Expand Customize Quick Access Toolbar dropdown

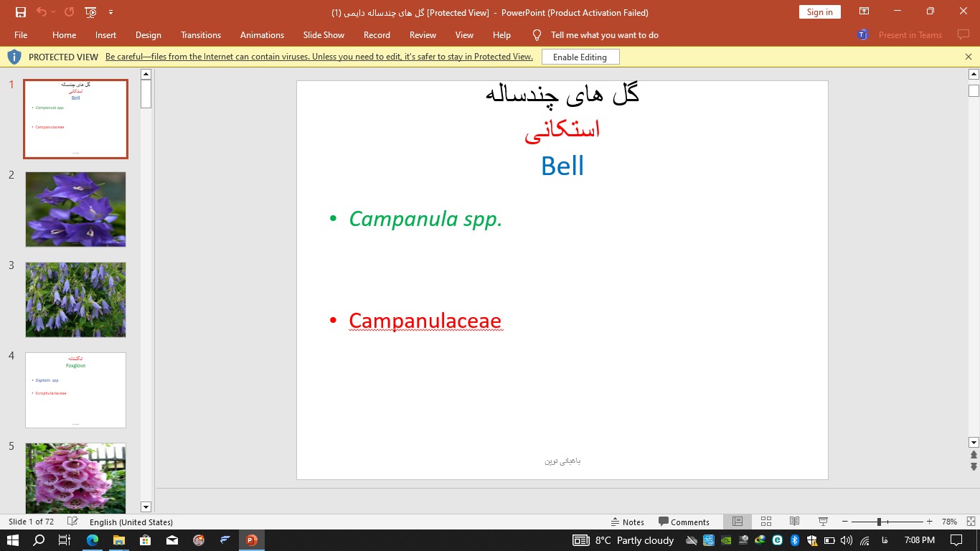click(x=110, y=12)
